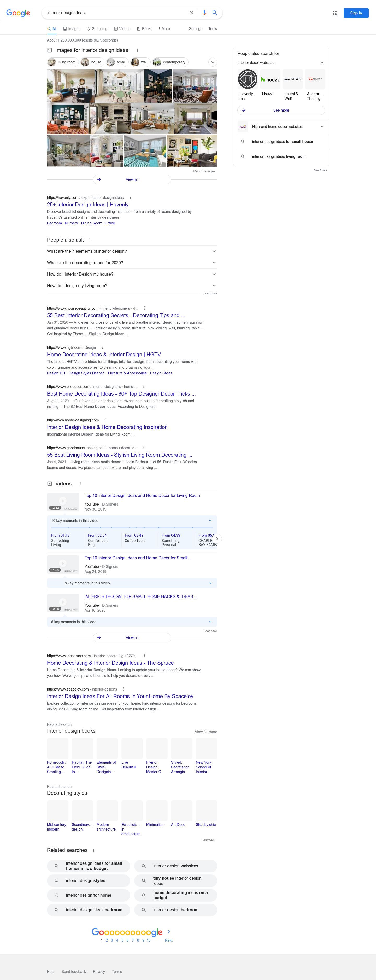The width and height of the screenshot is (376, 980).
Task: Expand 'How do I Interior Design my house?'
Action: pyautogui.click(x=132, y=274)
